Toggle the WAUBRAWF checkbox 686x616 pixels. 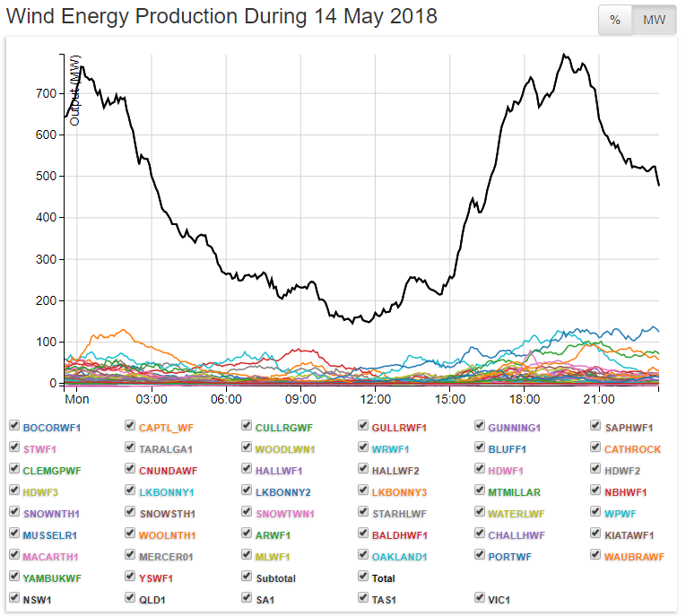click(597, 556)
